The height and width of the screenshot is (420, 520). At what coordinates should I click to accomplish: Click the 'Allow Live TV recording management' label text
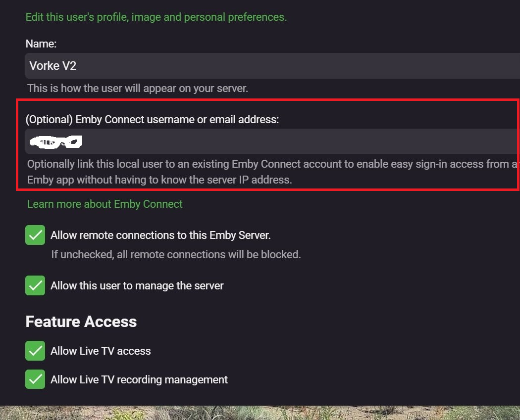(x=139, y=379)
